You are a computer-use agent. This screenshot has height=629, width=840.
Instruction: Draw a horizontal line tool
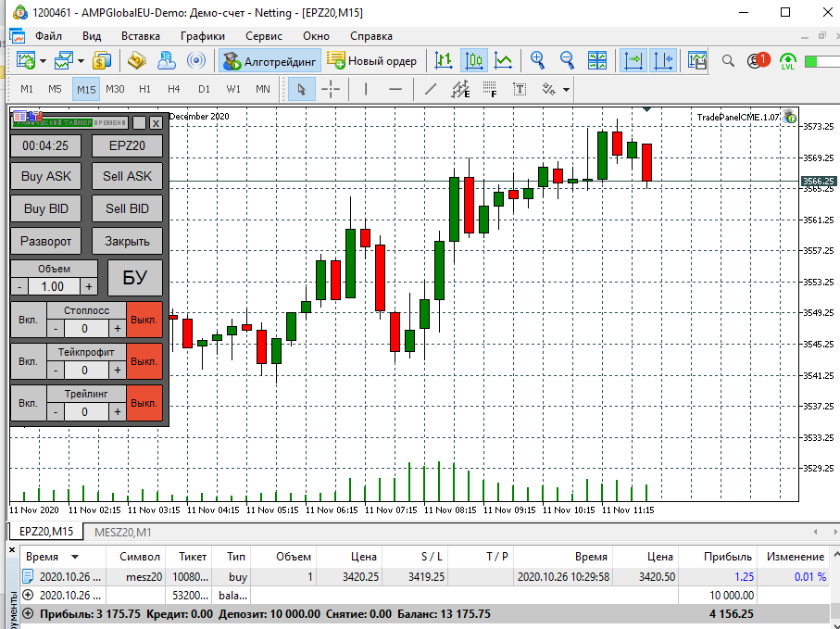pyautogui.click(x=395, y=90)
